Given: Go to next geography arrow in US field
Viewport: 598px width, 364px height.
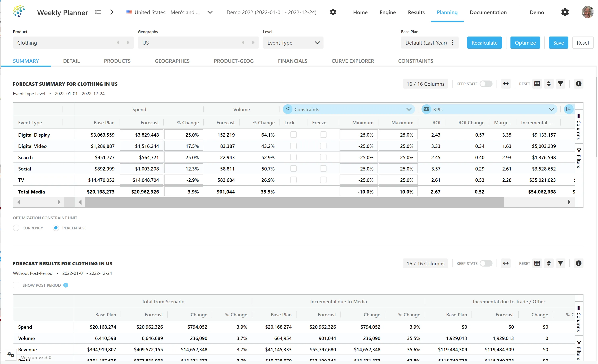Looking at the screenshot, I should (x=253, y=43).
